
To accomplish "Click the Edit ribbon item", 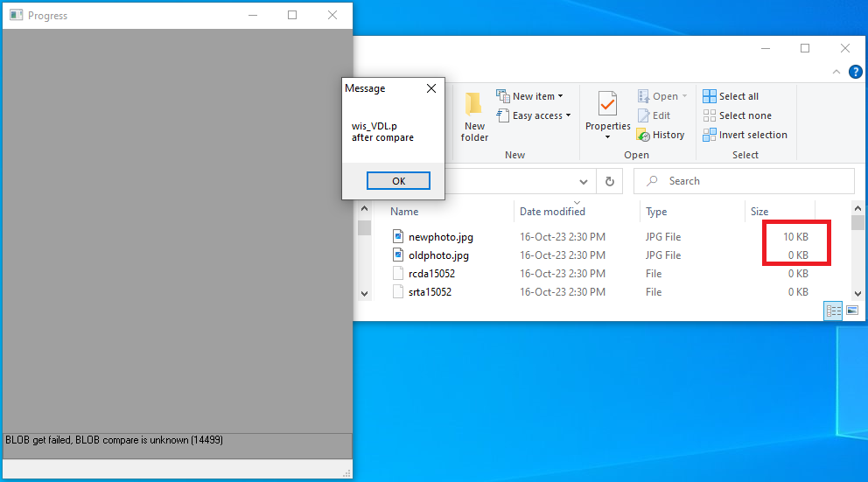I will pyautogui.click(x=654, y=115).
